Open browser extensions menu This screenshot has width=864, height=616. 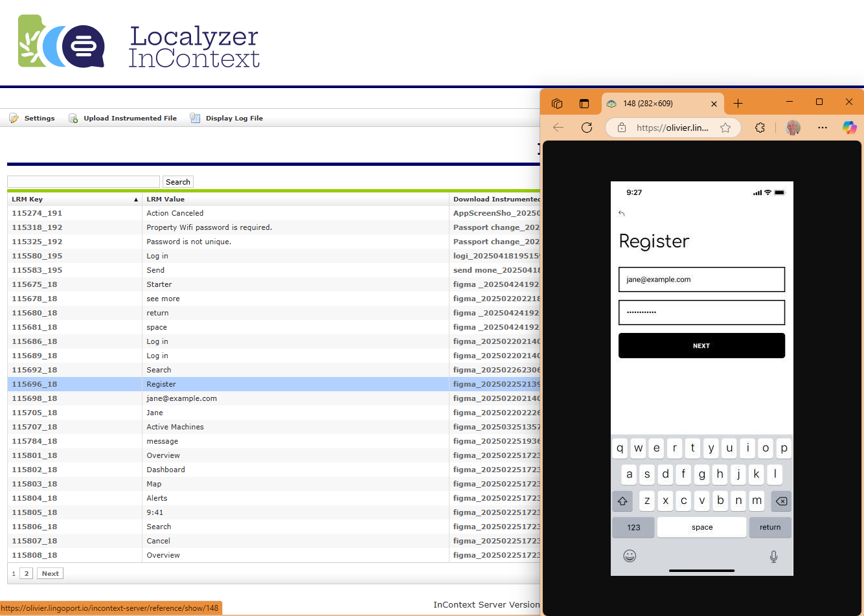(x=760, y=128)
